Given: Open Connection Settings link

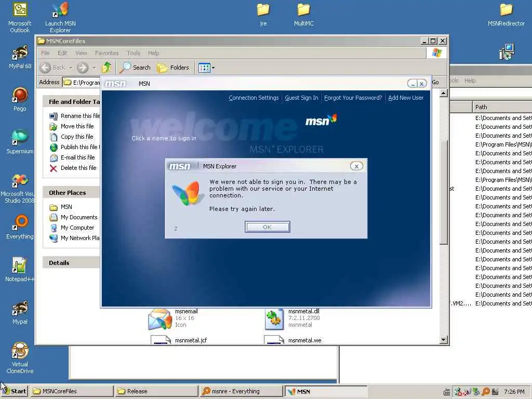Looking at the screenshot, I should pos(254,98).
